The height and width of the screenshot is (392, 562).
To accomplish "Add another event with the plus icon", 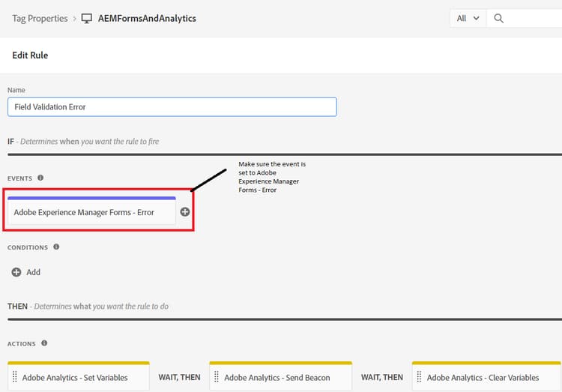I will point(185,212).
